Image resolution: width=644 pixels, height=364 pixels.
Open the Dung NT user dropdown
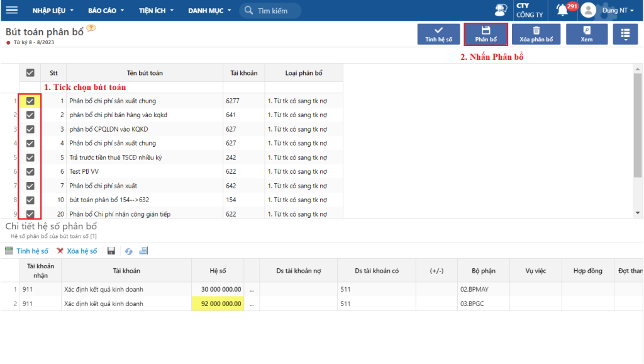618,10
